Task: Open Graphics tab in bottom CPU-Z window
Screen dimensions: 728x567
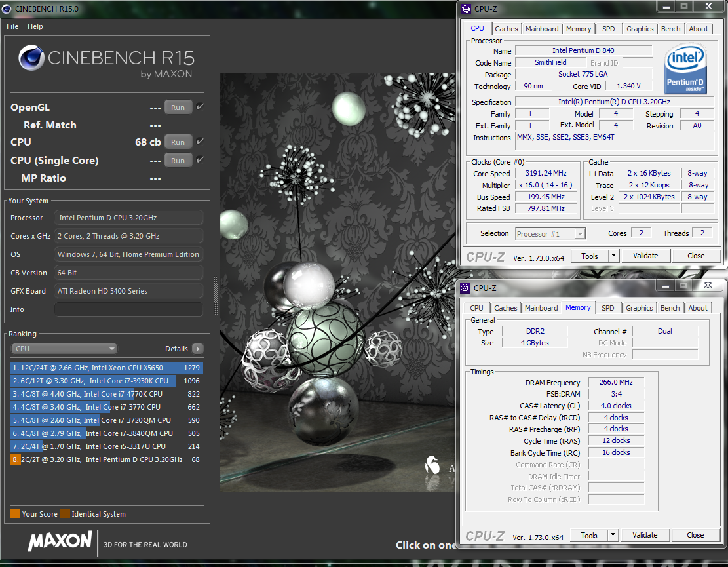Action: pos(640,308)
